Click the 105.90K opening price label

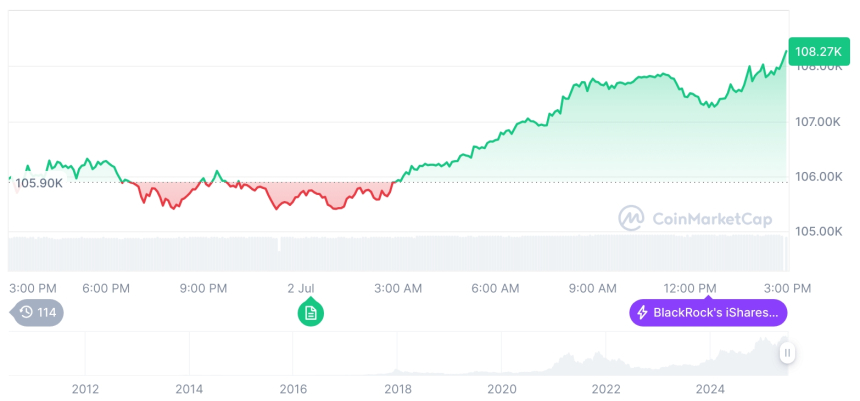click(x=40, y=183)
